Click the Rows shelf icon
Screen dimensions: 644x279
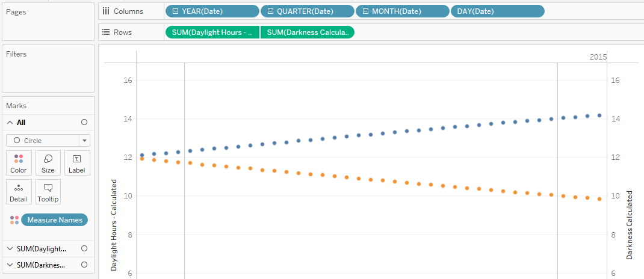pos(105,32)
